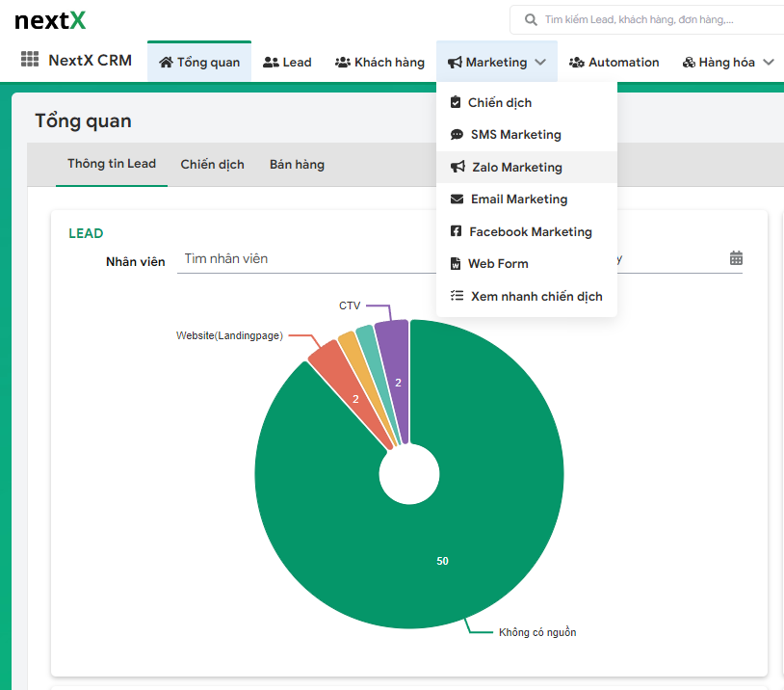Click the Automation gears icon
Screen dimensions: 784x690
tap(575, 61)
